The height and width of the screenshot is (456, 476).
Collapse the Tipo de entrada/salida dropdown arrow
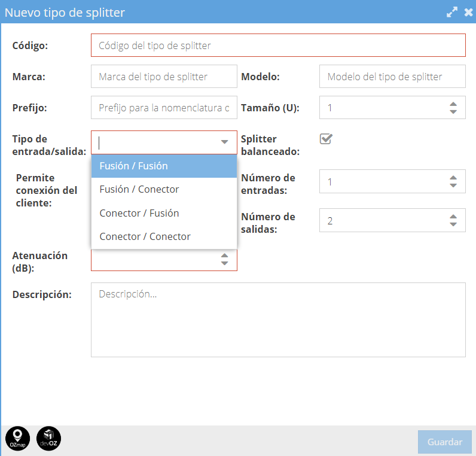pos(224,142)
